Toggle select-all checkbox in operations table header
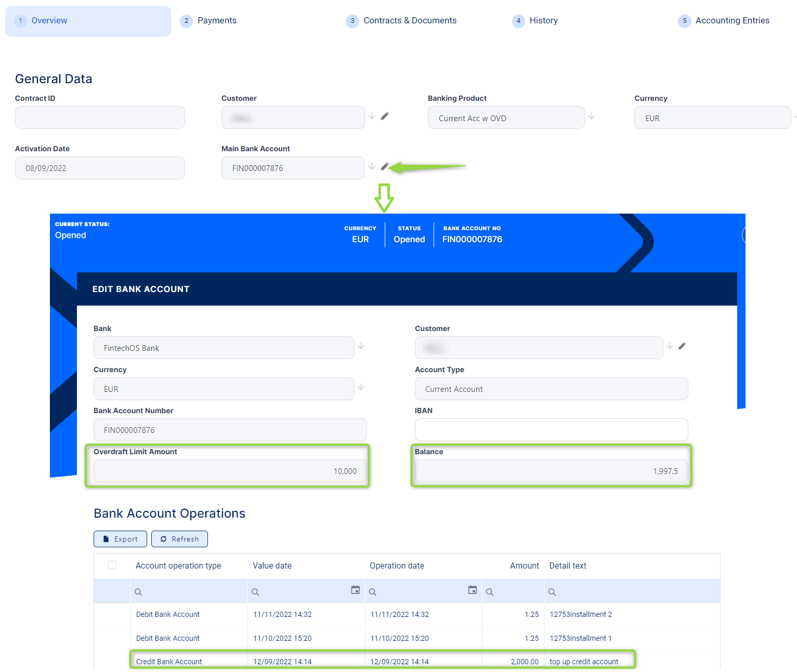 [112, 565]
